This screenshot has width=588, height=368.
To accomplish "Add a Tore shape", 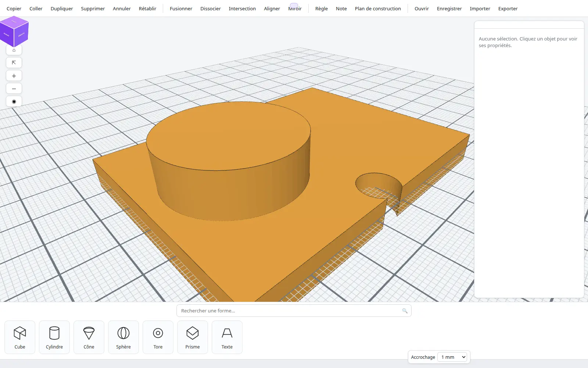I will [158, 337].
